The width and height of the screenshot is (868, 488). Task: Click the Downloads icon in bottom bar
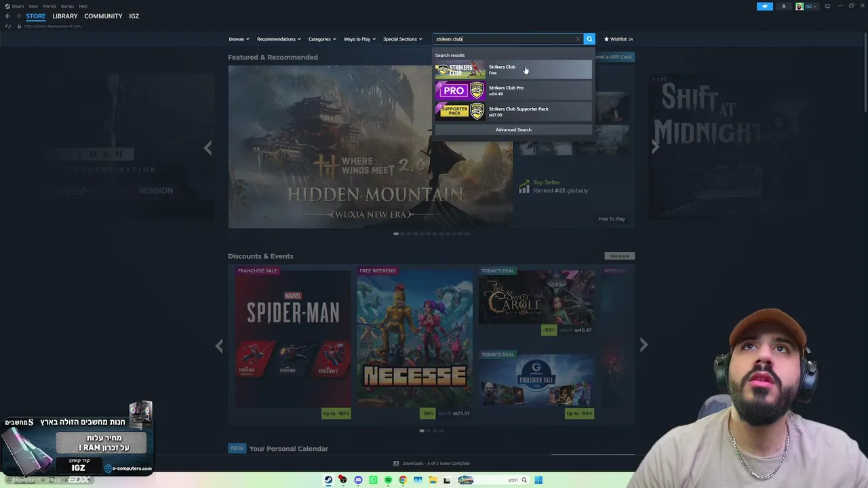pyautogui.click(x=397, y=464)
